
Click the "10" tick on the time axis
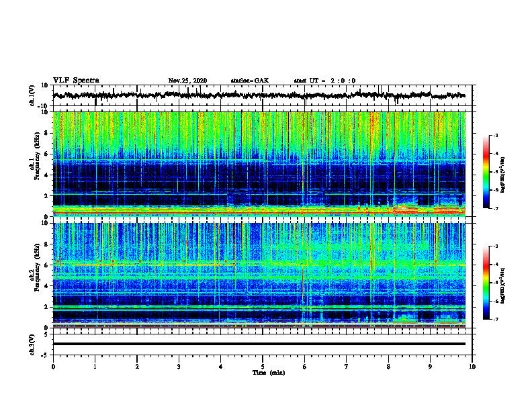472,367
